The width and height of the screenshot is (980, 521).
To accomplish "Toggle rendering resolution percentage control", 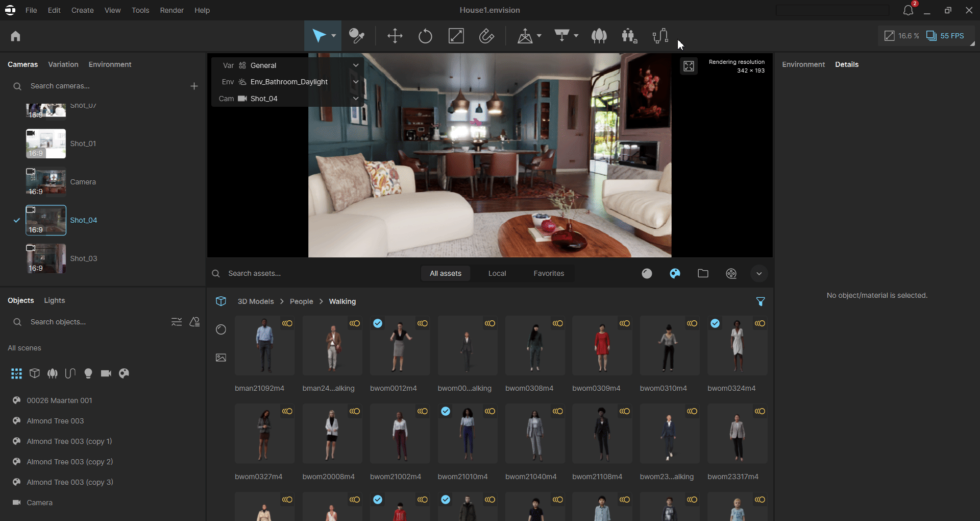I will (902, 36).
